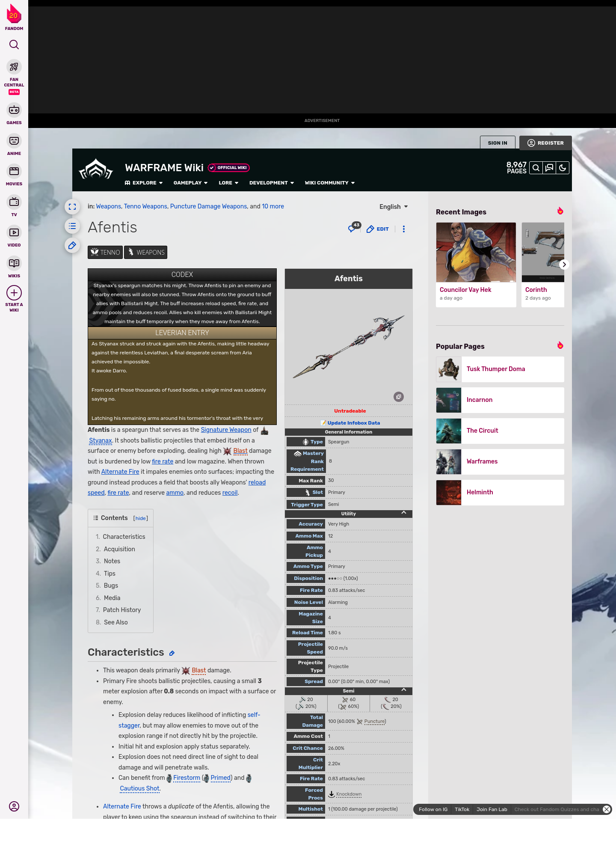
Task: Open the Development dropdown menu
Action: [x=272, y=183]
